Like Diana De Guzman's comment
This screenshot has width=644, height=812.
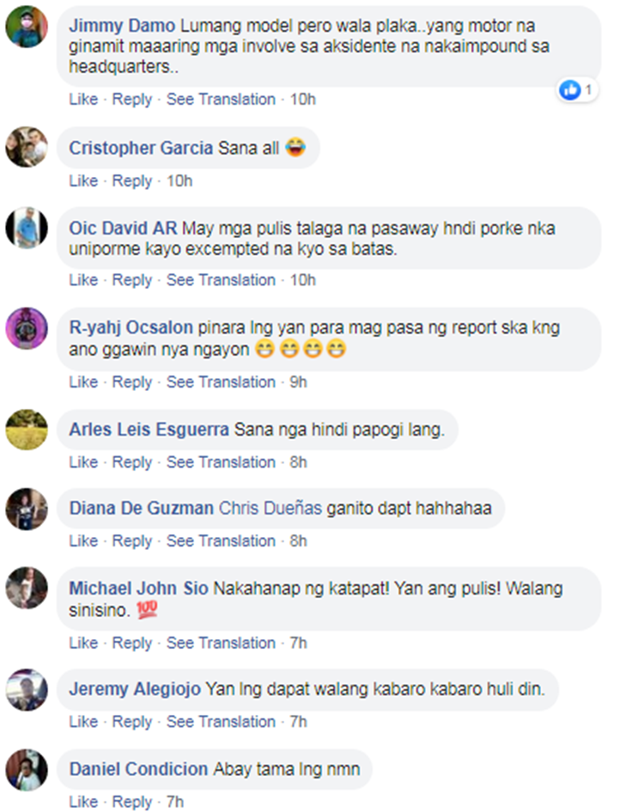click(x=83, y=540)
